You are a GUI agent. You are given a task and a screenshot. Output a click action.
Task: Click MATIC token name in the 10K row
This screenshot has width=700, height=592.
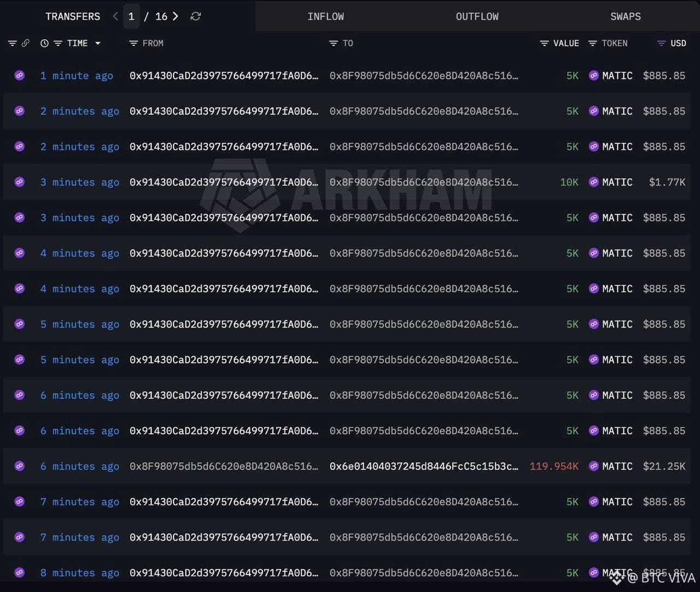click(x=617, y=182)
